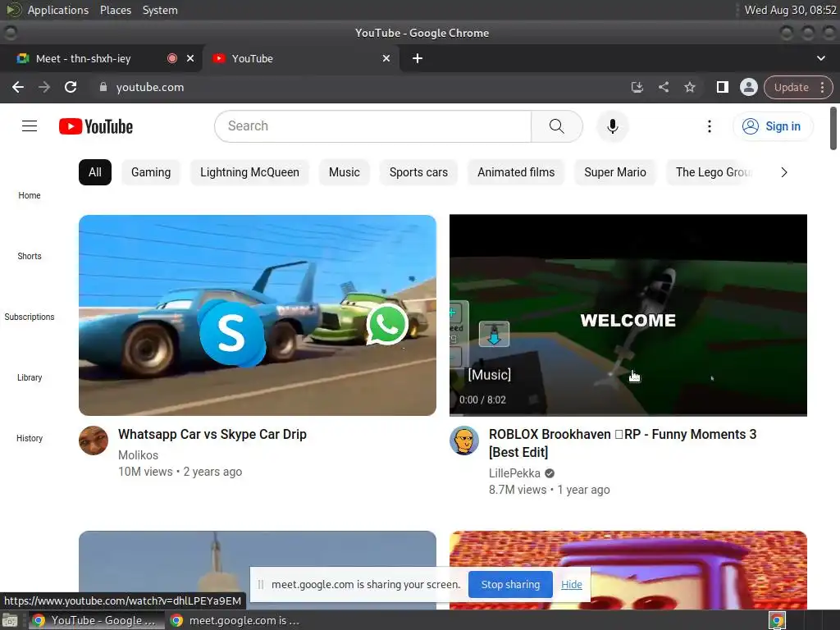Select the Gaming filter chip
Image resolution: width=840 pixels, height=630 pixels.
(x=151, y=172)
